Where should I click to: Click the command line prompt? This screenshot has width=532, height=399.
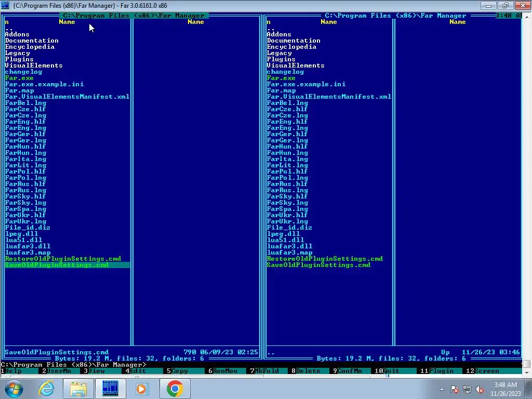point(74,365)
